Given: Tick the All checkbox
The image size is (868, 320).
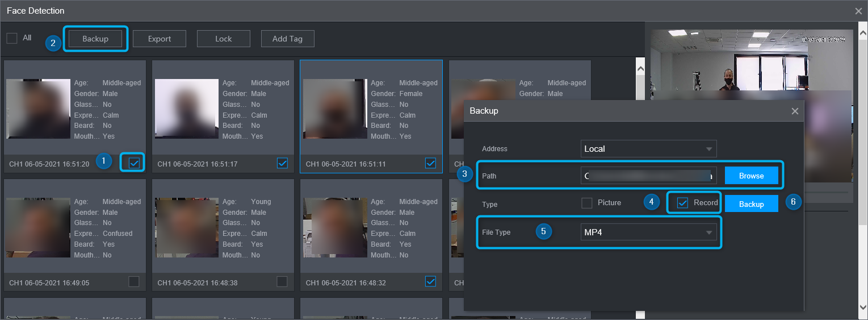Looking at the screenshot, I should [x=12, y=38].
